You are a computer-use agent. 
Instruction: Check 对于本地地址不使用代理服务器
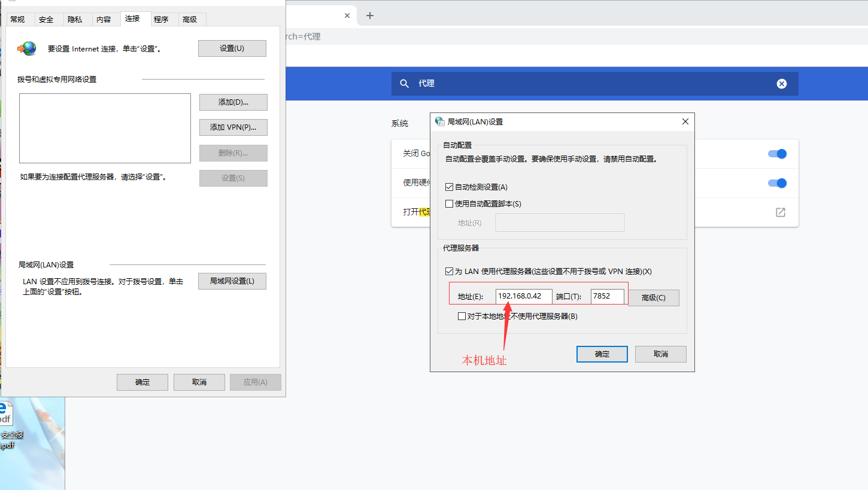point(462,316)
